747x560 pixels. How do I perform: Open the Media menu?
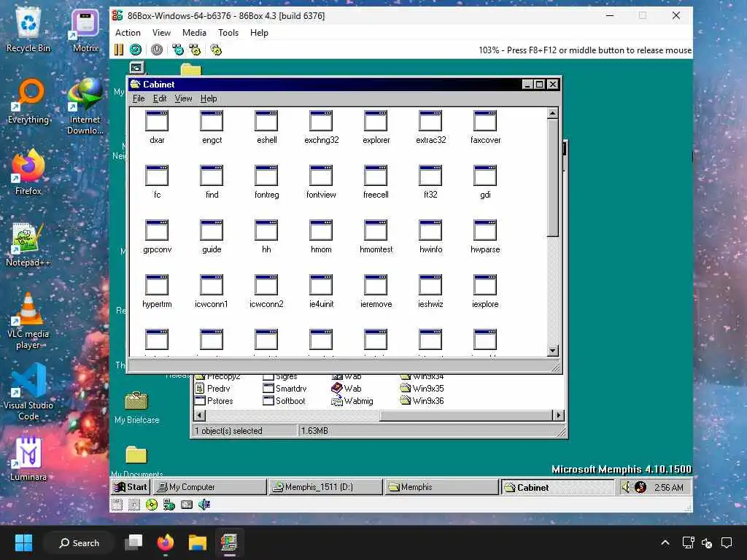pos(194,33)
